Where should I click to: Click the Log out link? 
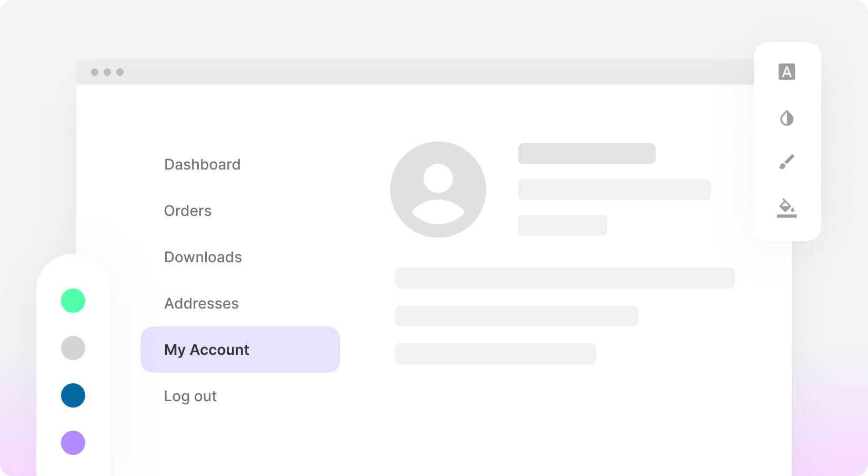tap(190, 396)
